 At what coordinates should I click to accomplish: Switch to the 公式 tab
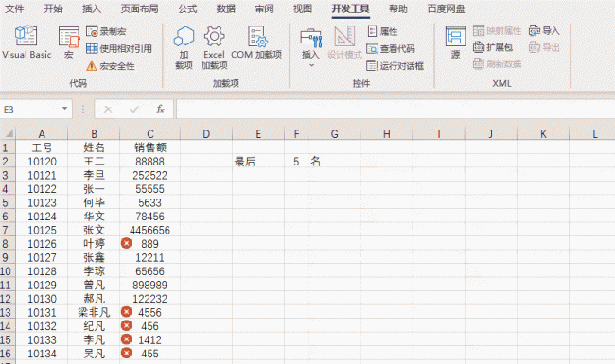[x=187, y=9]
